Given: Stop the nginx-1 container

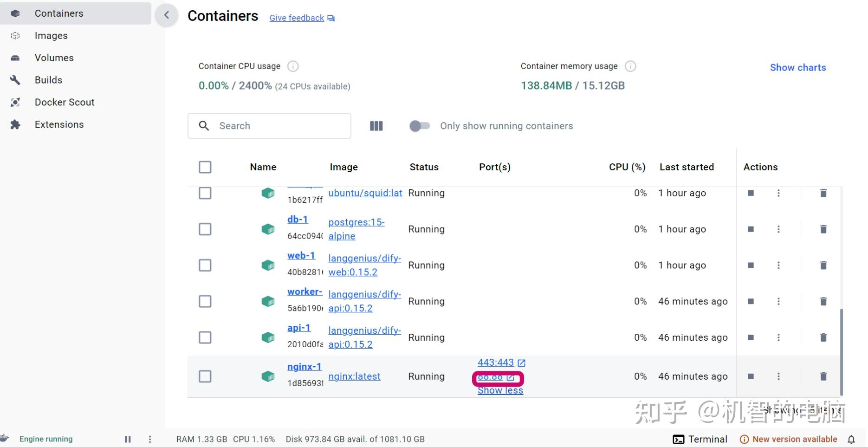Looking at the screenshot, I should point(751,376).
